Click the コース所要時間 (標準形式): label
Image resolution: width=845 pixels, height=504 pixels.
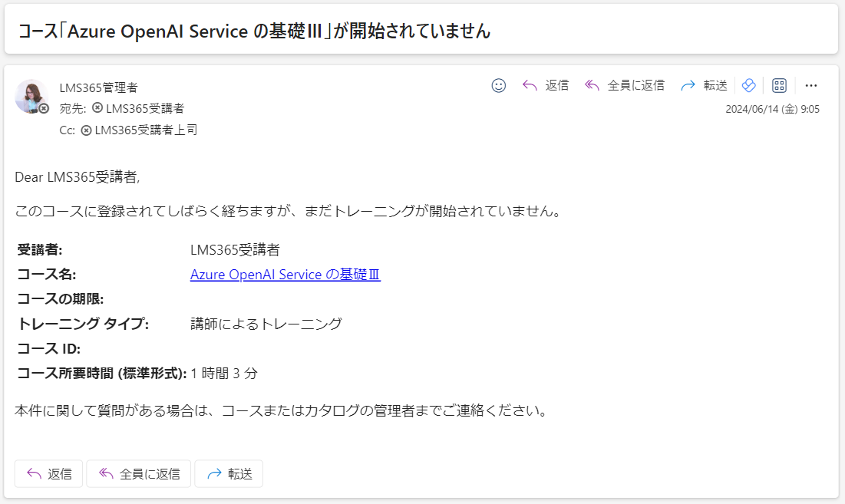102,373
